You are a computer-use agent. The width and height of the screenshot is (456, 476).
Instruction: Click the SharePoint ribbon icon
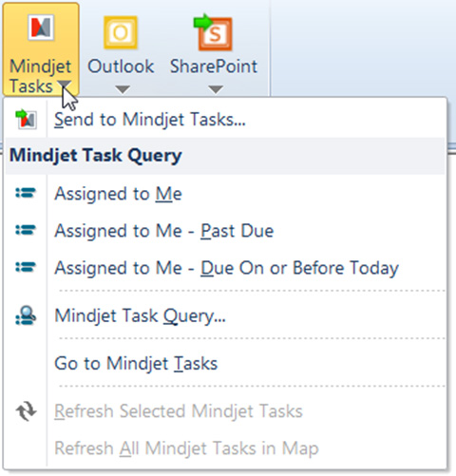pos(213,32)
